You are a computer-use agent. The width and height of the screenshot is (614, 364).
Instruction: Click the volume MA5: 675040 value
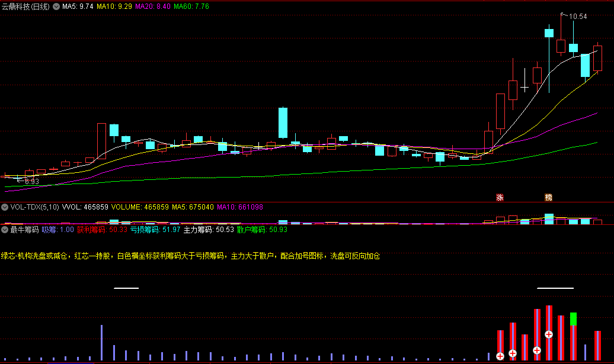pyautogui.click(x=193, y=207)
